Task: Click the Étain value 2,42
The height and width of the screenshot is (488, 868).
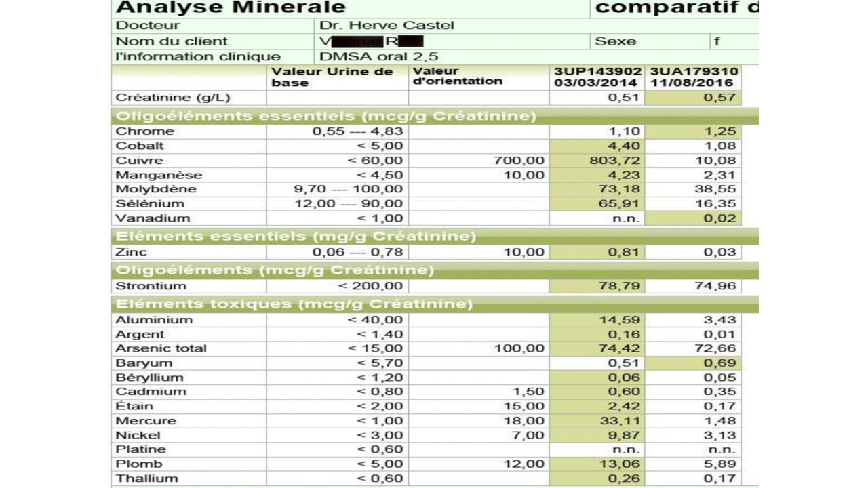Action: point(624,407)
